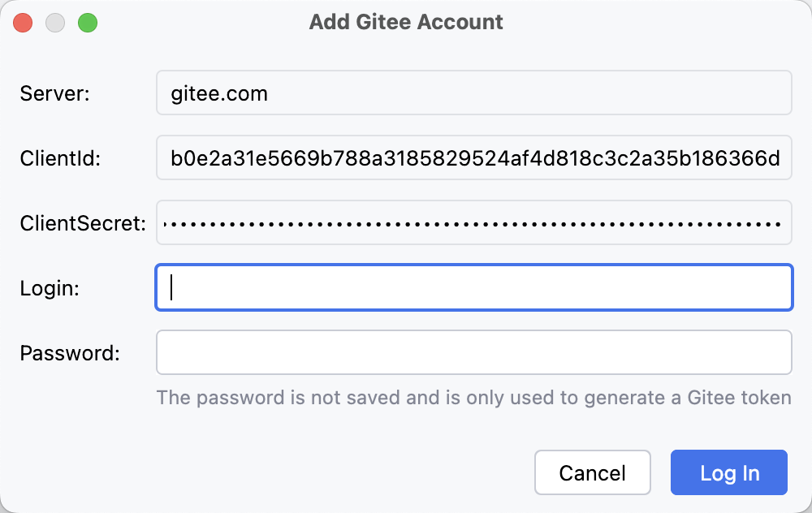Click the Password: label
Image resolution: width=812 pixels, height=513 pixels.
(70, 354)
